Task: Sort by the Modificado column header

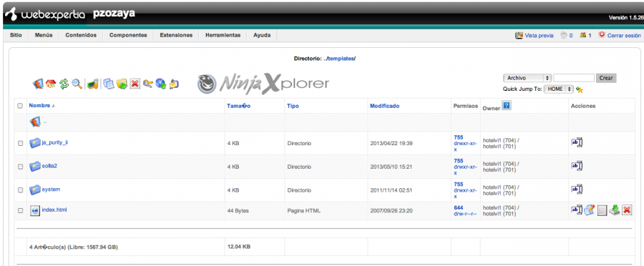Action: coord(384,106)
